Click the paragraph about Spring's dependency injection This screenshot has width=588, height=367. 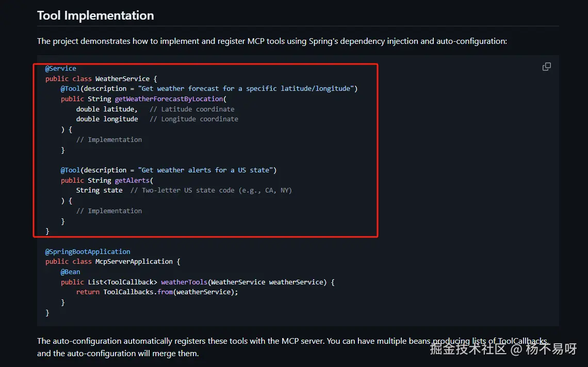coord(272,41)
